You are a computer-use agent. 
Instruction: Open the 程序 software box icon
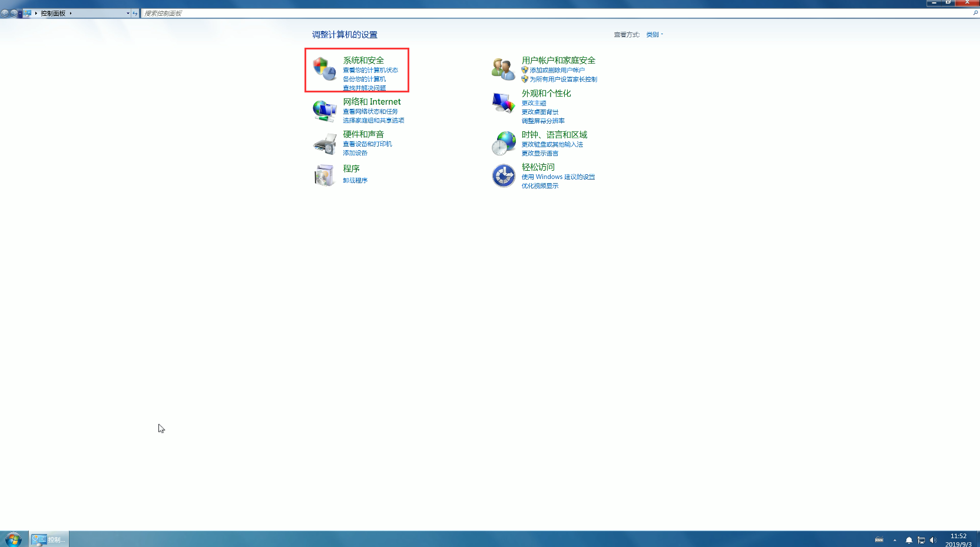(x=325, y=175)
